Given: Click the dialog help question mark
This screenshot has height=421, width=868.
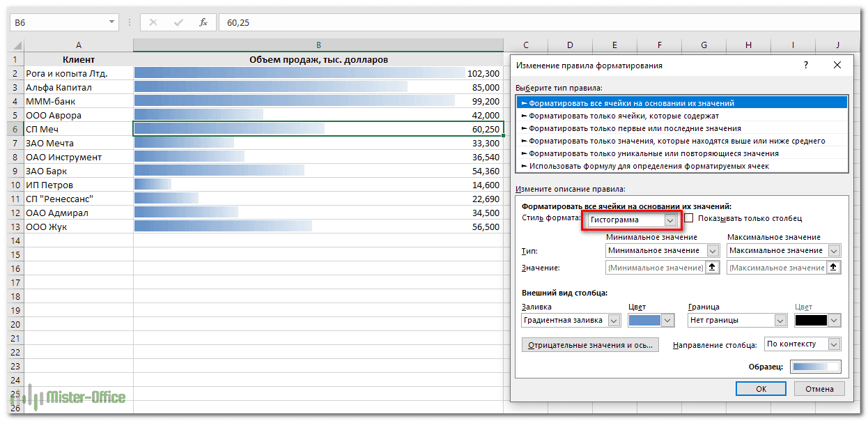Looking at the screenshot, I should tap(806, 65).
